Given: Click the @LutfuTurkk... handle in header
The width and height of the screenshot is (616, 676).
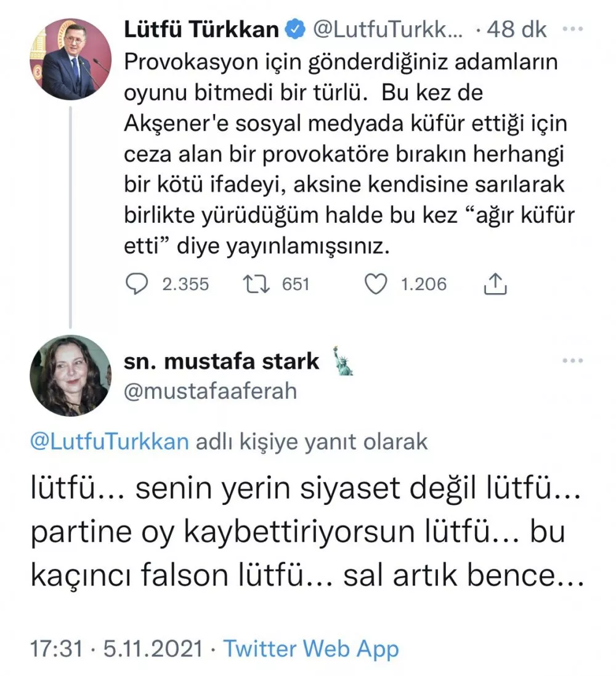Looking at the screenshot, I should pyautogui.click(x=387, y=30).
